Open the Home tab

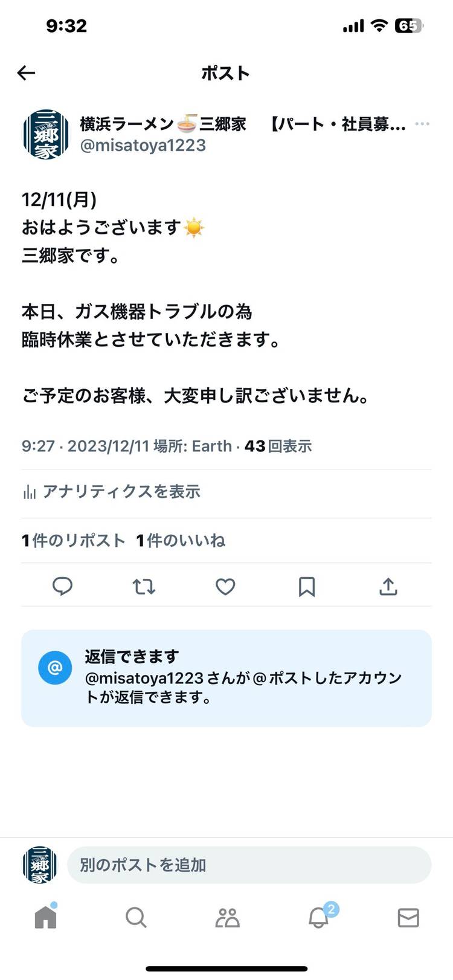point(45,918)
